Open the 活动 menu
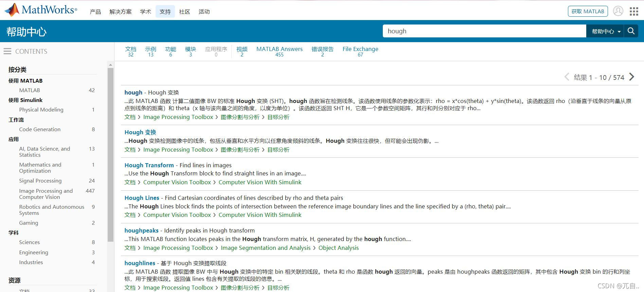644x292 pixels. pos(204,12)
